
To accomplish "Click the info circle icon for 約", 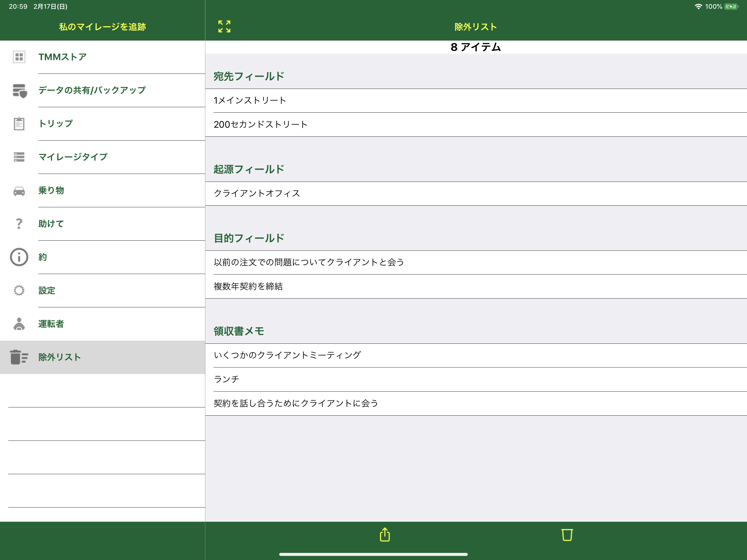I will click(x=19, y=257).
